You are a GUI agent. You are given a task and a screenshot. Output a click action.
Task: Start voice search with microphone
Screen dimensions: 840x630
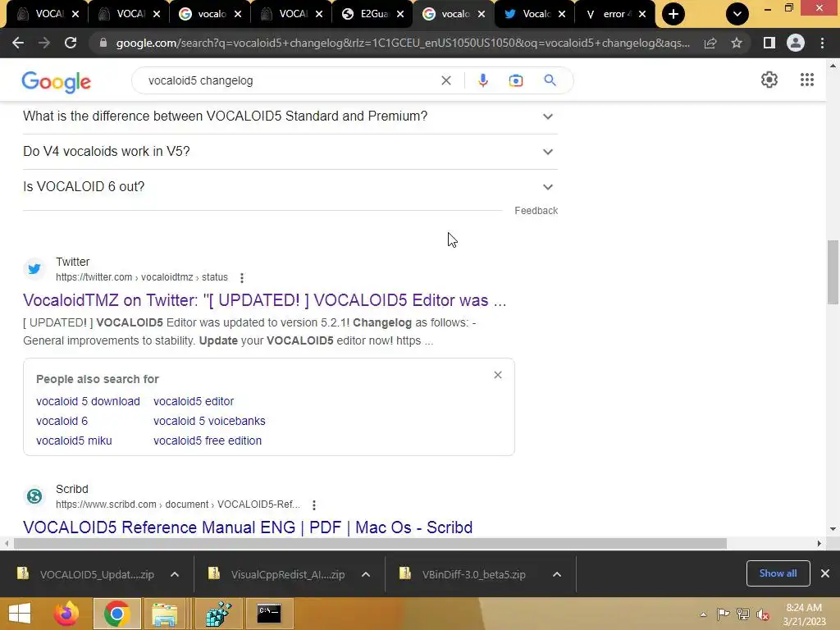pyautogui.click(x=482, y=80)
